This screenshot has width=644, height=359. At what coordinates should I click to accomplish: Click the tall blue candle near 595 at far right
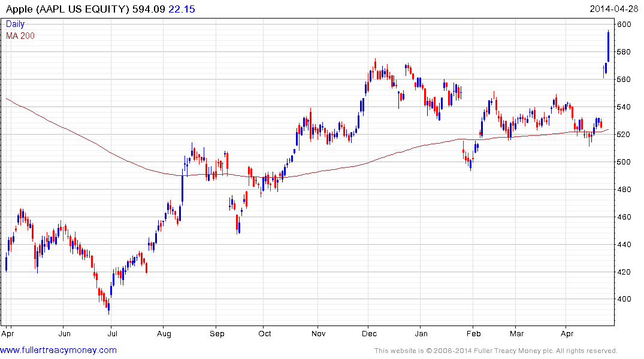coord(608,46)
